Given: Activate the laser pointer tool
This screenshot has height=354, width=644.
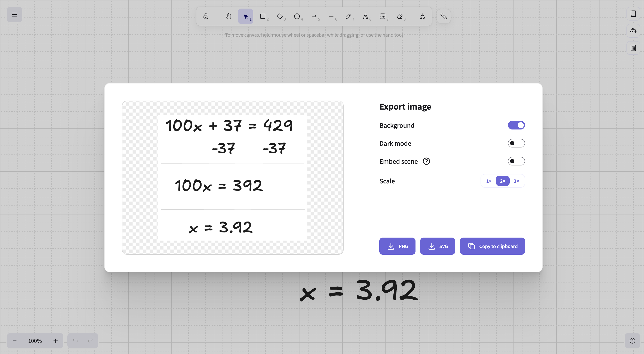Looking at the screenshot, I should point(443,16).
